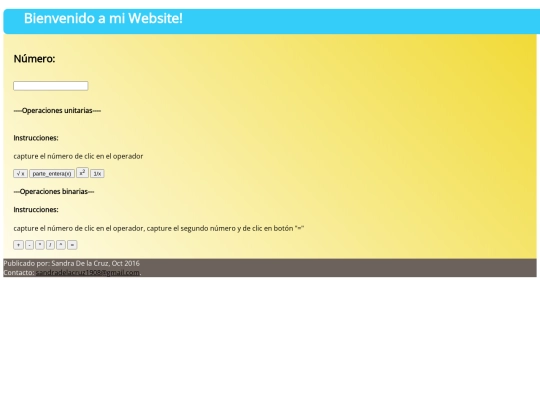Click the square root √x button
The width and height of the screenshot is (540, 405).
pos(20,174)
